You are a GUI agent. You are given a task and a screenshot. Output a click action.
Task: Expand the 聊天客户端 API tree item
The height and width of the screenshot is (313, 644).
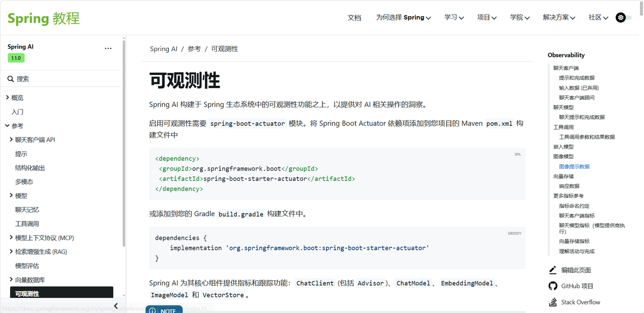click(11, 140)
